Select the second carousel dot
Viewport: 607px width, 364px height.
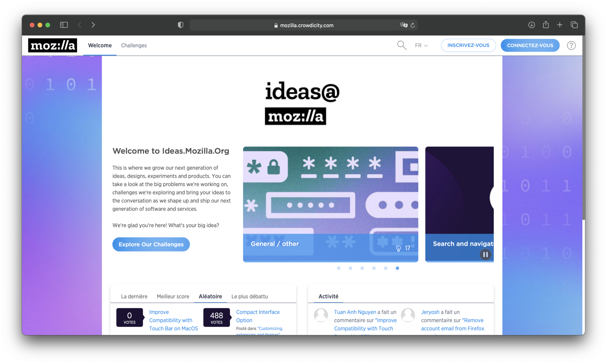(x=350, y=268)
